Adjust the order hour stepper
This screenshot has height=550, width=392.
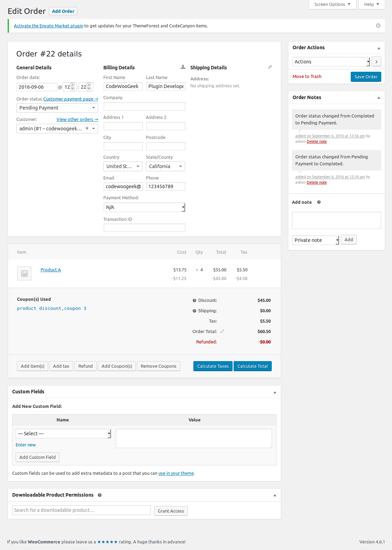point(72,87)
